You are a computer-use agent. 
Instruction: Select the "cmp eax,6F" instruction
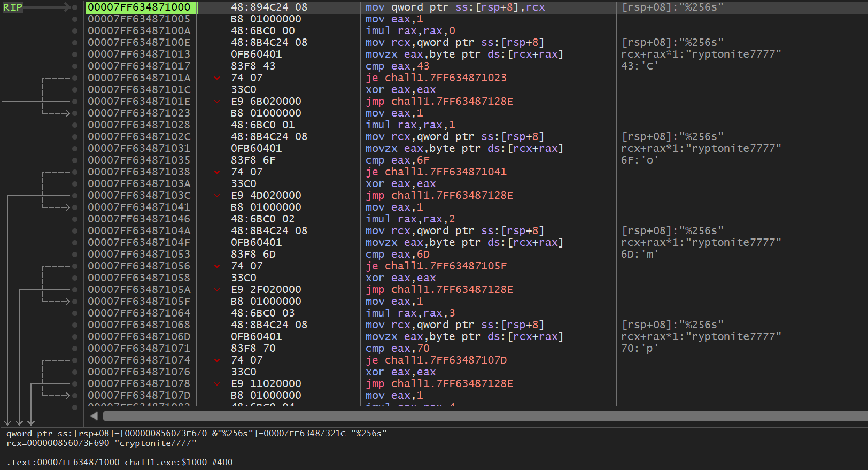coord(397,160)
